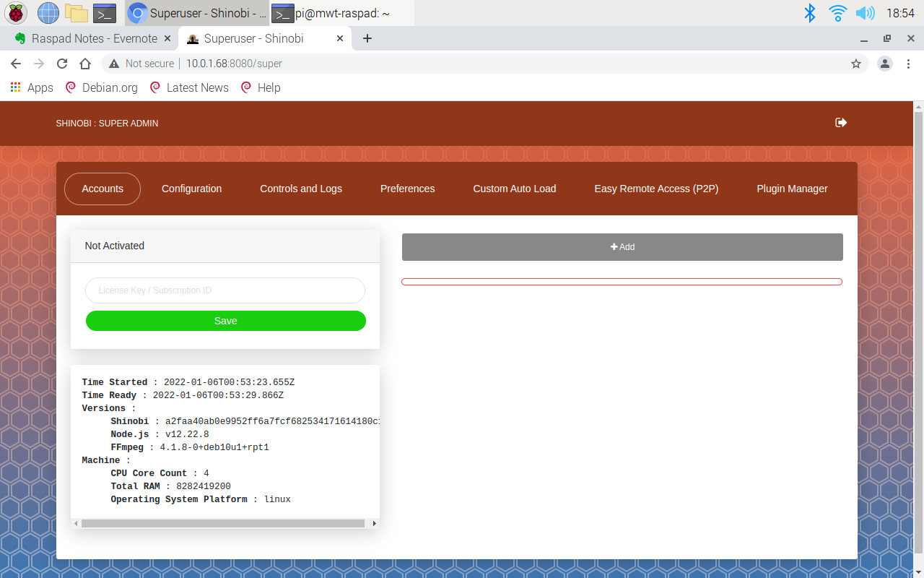Open the Raspberry Pi main menu
The height and width of the screenshot is (578, 924).
pyautogui.click(x=16, y=13)
